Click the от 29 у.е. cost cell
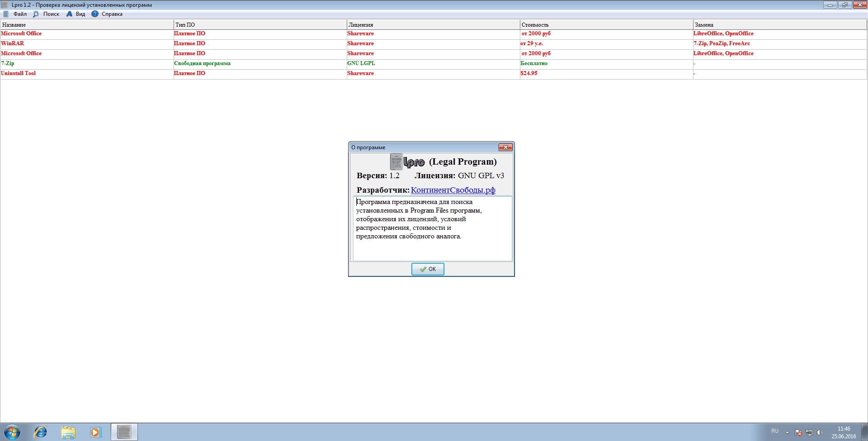Screen dimensions: 868x441 click(x=532, y=43)
